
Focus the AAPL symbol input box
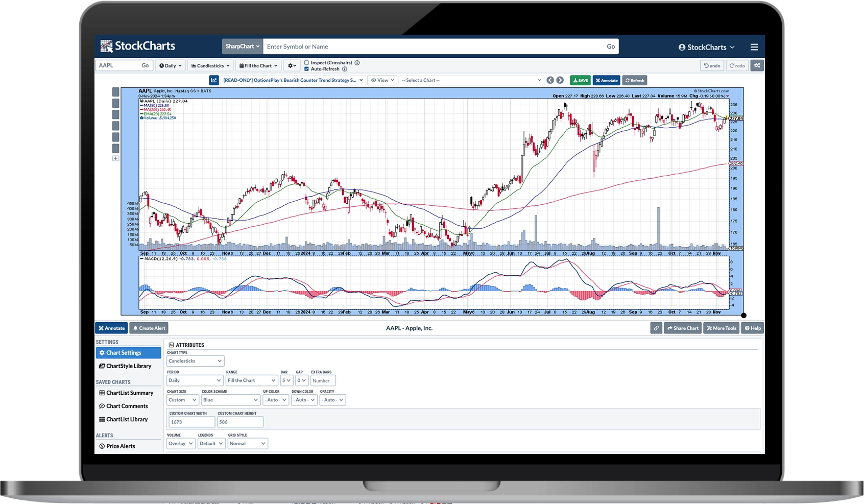117,65
